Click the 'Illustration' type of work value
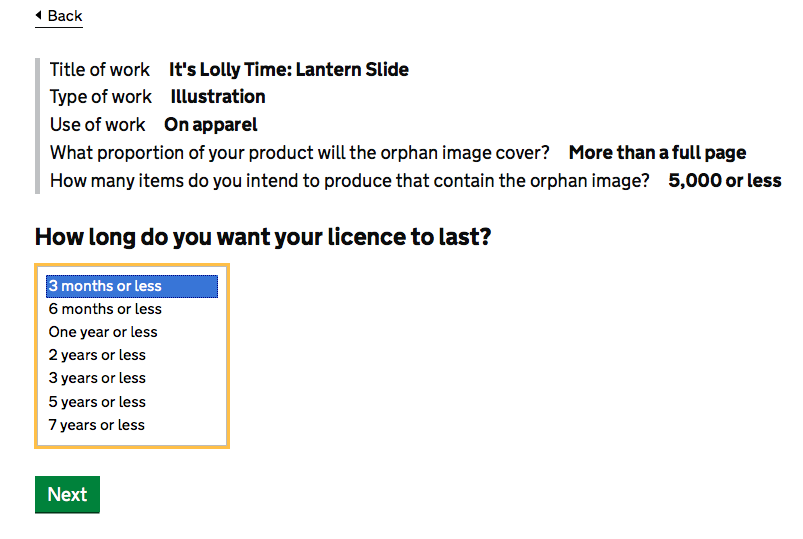The width and height of the screenshot is (803, 539). click(218, 97)
